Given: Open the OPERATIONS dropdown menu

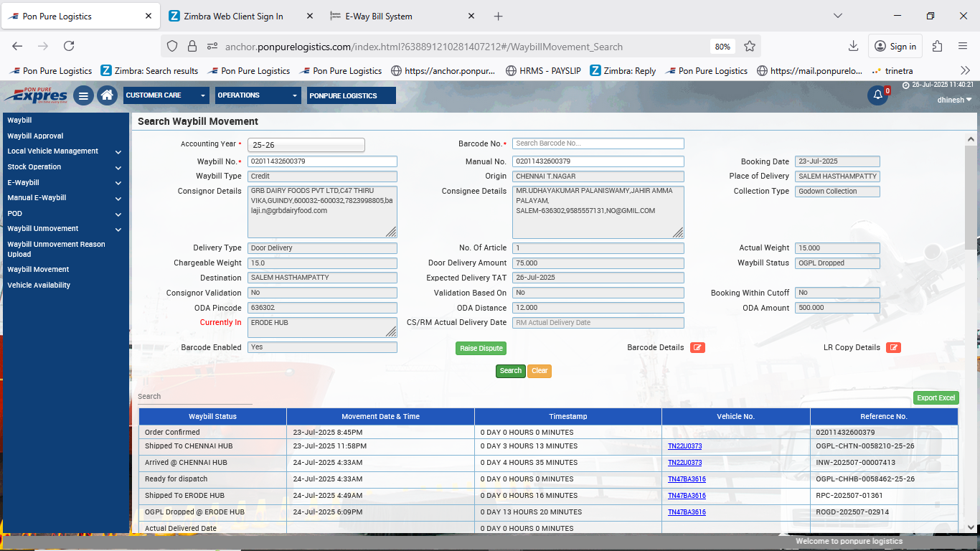Looking at the screenshot, I should point(258,95).
